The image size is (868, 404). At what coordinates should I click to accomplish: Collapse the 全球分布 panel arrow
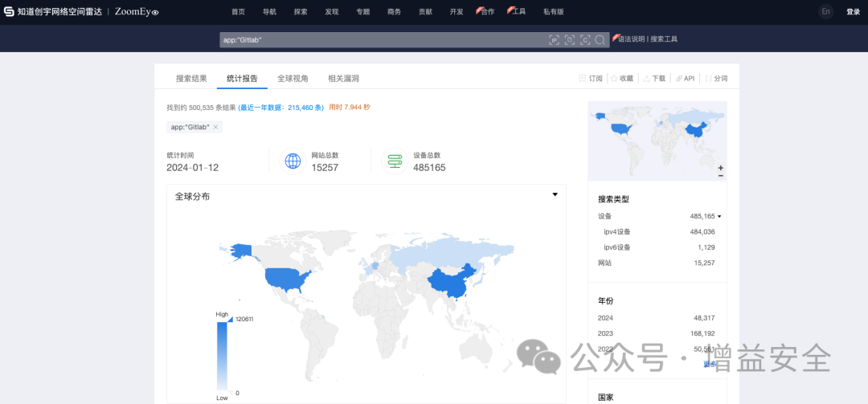[x=555, y=194]
